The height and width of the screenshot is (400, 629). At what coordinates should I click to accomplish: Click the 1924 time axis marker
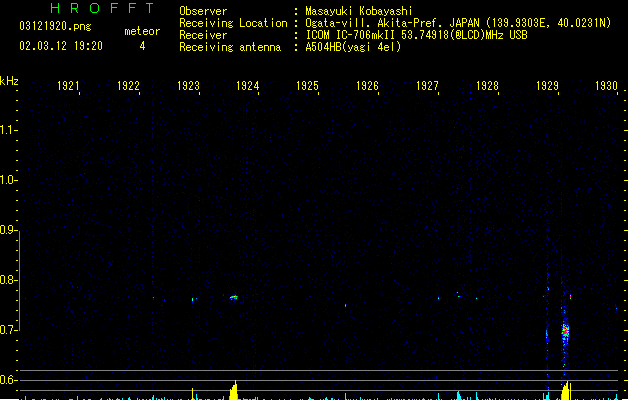248,86
